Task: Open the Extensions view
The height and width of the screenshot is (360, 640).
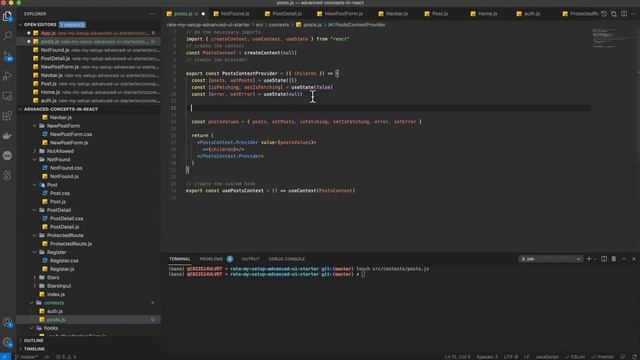Action: coord(7,116)
